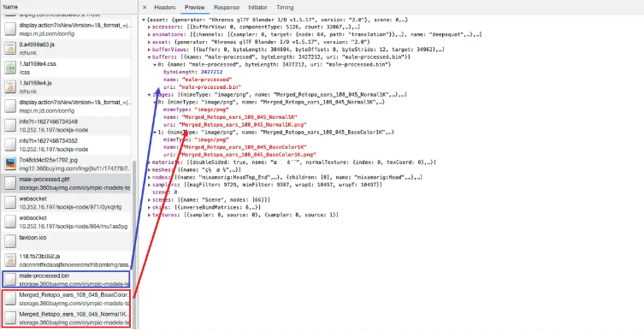This screenshot has height=331, width=644.
Task: Click the favicon.ico request icon
Action: point(10,241)
